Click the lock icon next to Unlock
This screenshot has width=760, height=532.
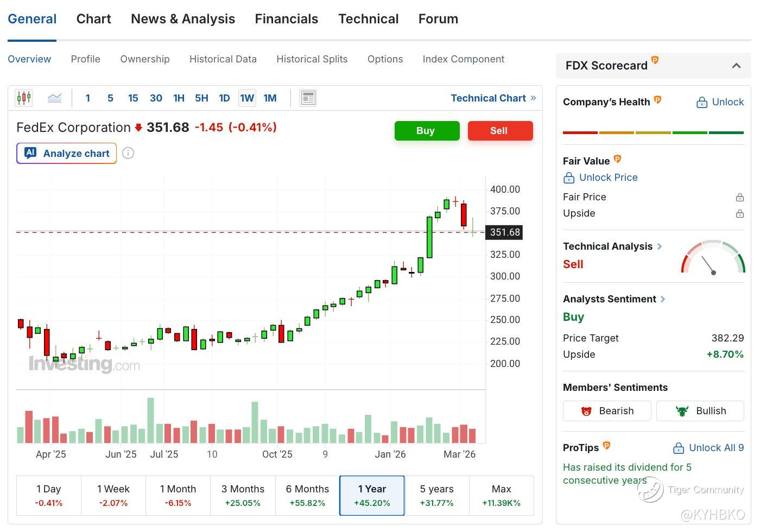point(702,102)
